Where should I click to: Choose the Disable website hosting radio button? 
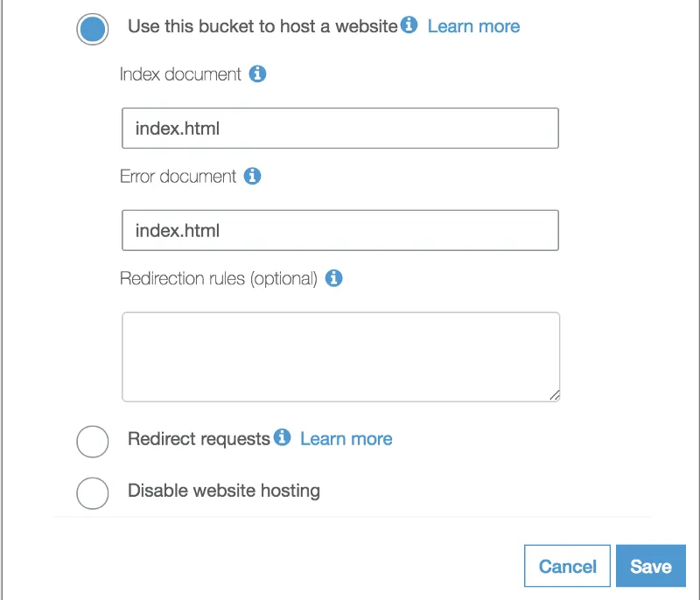pos(93,493)
